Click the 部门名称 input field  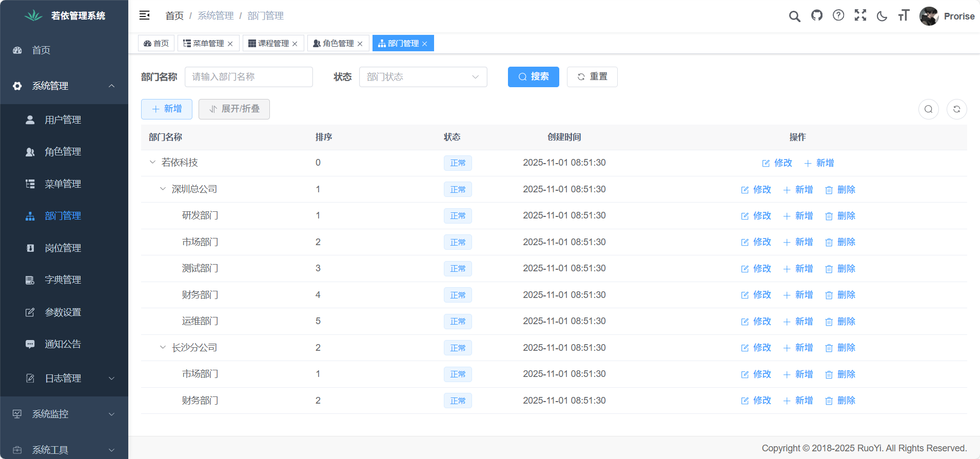(x=249, y=77)
